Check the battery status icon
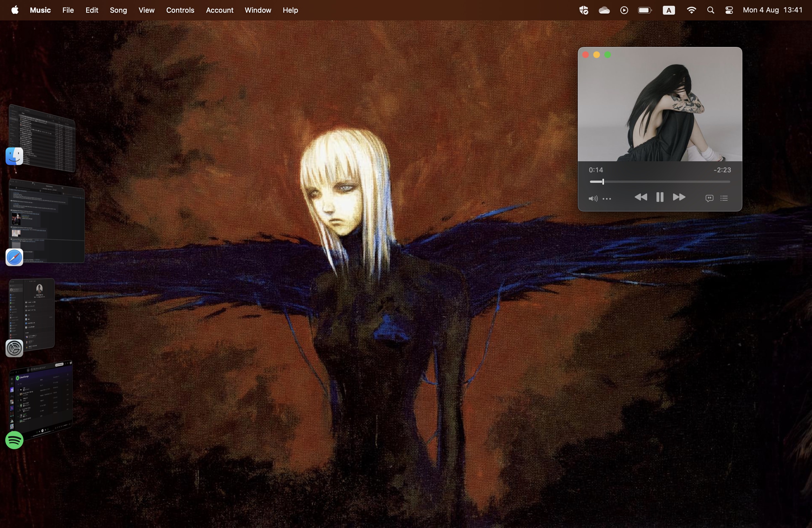Viewport: 812px width, 528px height. [x=645, y=10]
